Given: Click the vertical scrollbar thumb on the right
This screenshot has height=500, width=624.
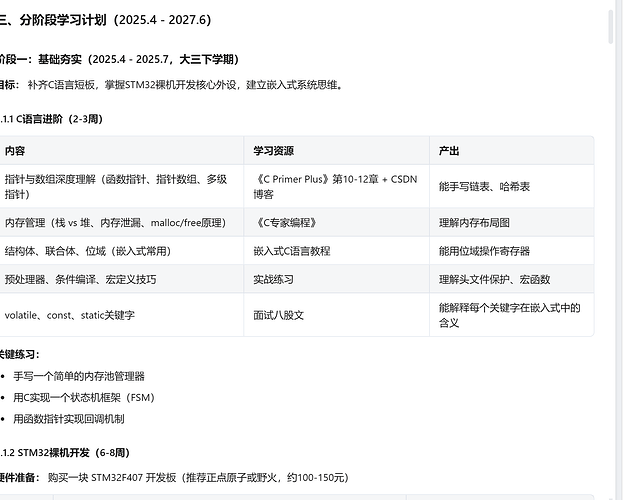Looking at the screenshot, I should pos(611,27).
